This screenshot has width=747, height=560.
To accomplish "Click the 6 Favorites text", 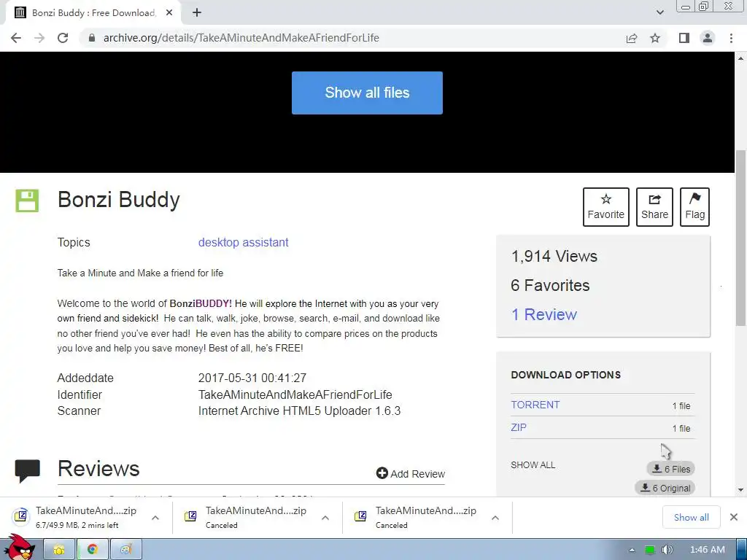I will pos(550,285).
